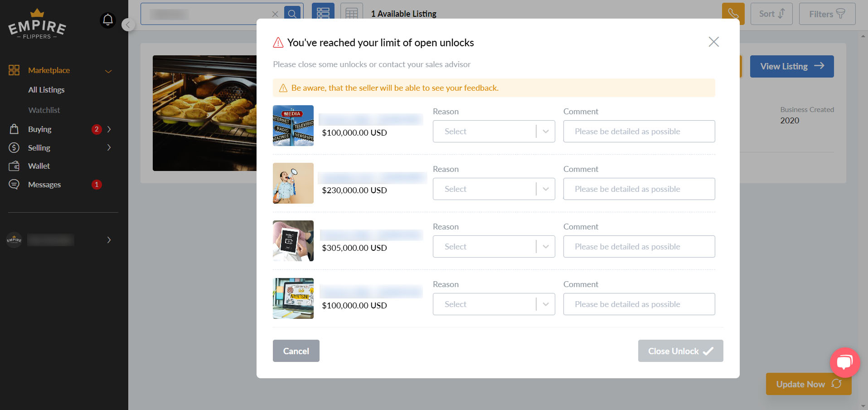868x410 pixels.
Task: Switch to the table grid view icon
Action: pyautogui.click(x=351, y=13)
